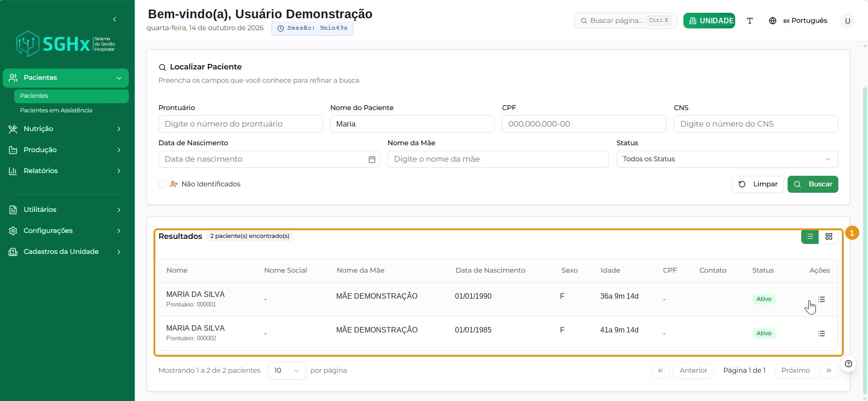The height and width of the screenshot is (401, 868).
Task: Focus the Nome do Paciente field
Action: point(412,124)
